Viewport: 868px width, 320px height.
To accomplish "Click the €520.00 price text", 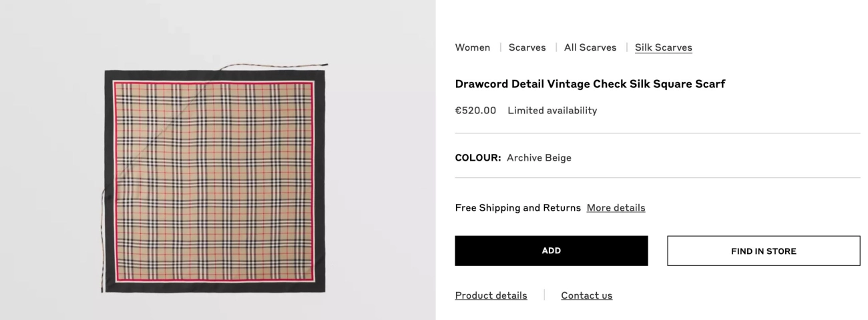I will [x=476, y=111].
